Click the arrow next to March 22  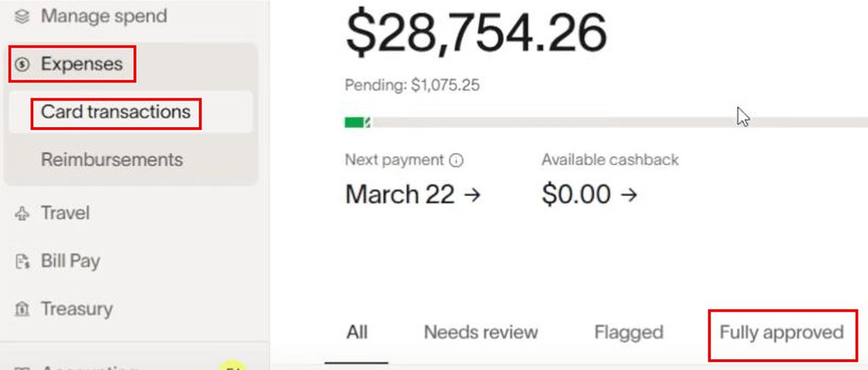tap(472, 194)
